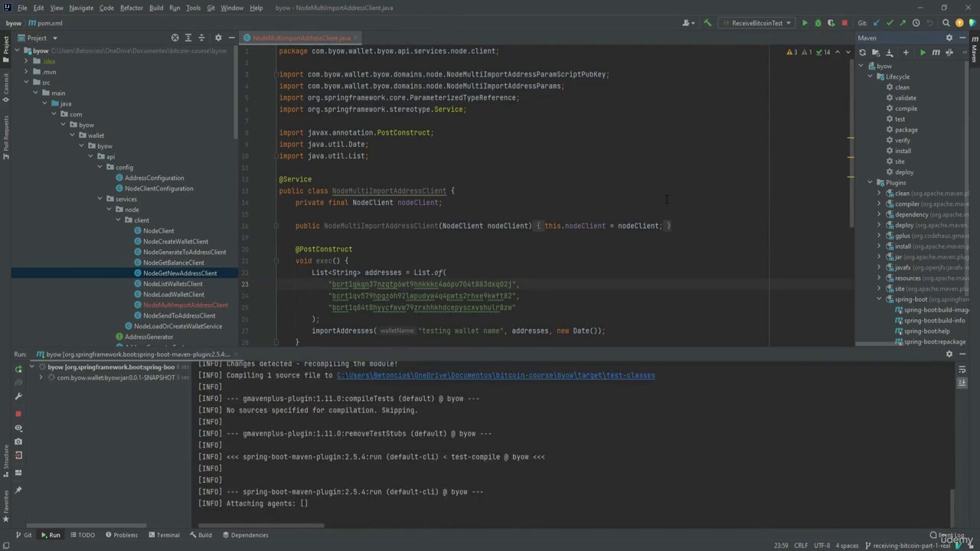980x551 pixels.
Task: Select the spring-boot:help goal in Maven
Action: point(926,331)
